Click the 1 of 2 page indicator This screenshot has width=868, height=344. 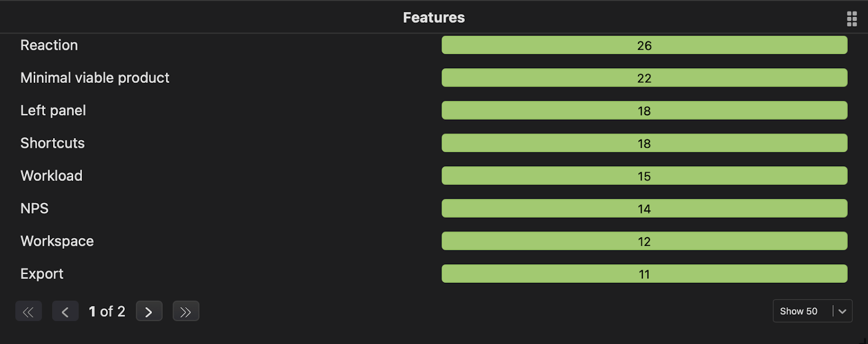[106, 311]
